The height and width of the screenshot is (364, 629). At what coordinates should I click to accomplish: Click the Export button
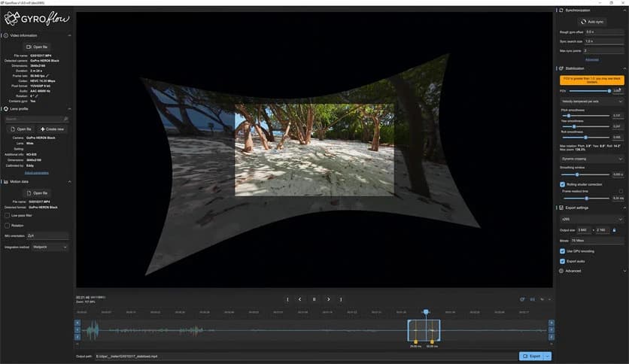[x=533, y=356]
